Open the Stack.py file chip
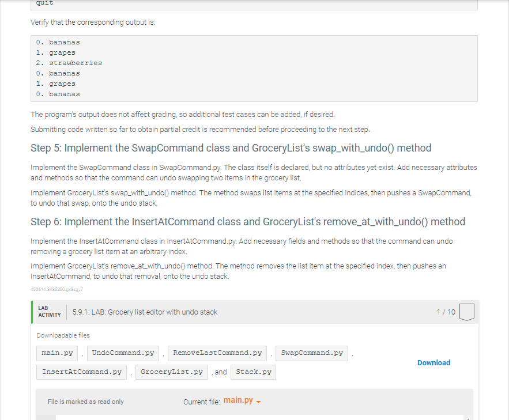 pyautogui.click(x=253, y=372)
